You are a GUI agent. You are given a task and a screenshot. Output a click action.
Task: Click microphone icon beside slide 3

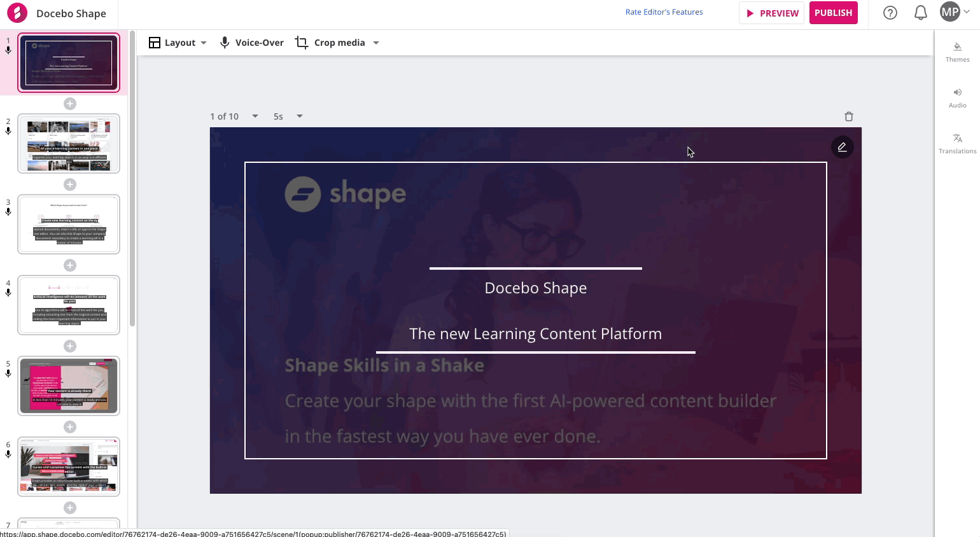[8, 212]
